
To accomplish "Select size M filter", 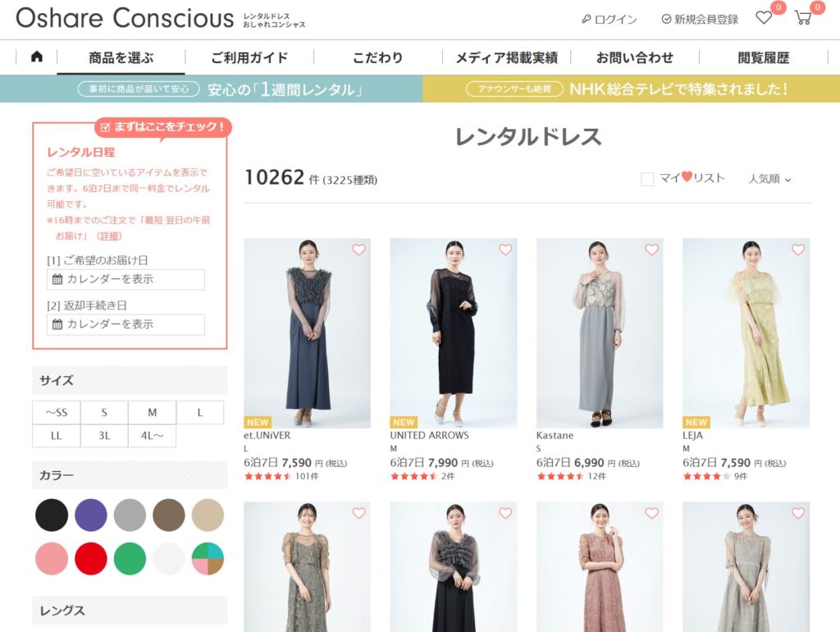I will (x=152, y=412).
